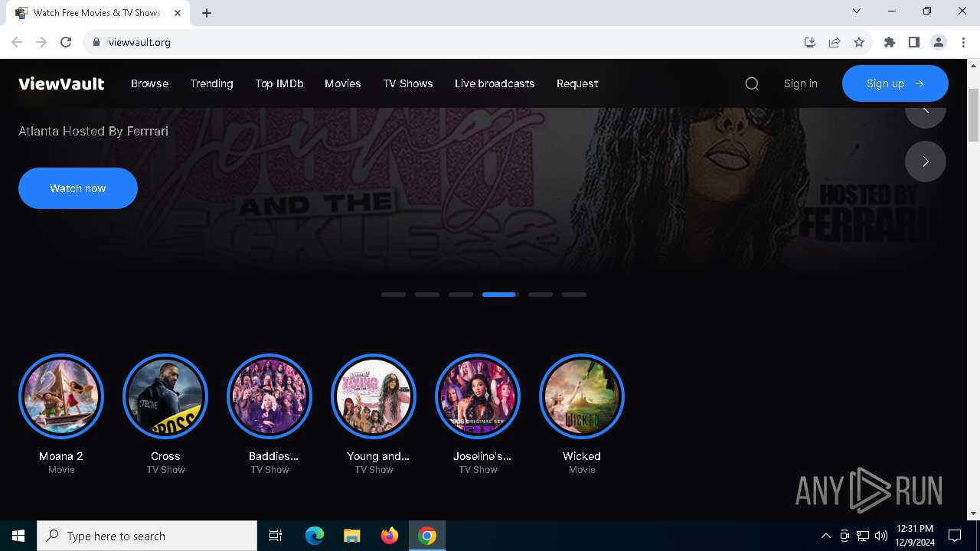
Task: Click the taskbar search box
Action: 147,536
